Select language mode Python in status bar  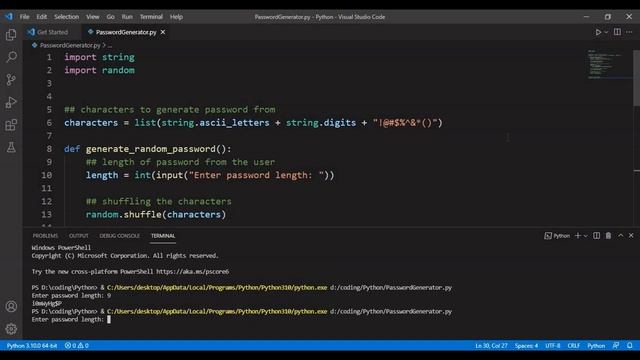[x=596, y=346]
